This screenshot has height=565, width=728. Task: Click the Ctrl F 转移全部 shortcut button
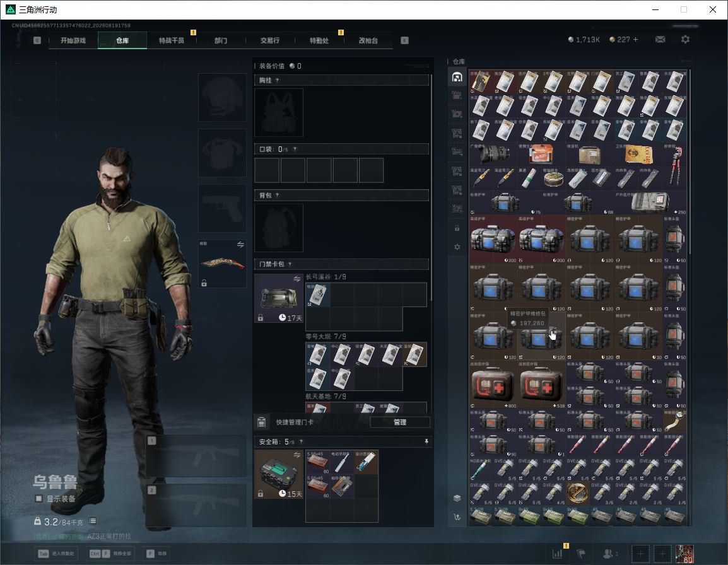[x=110, y=554]
